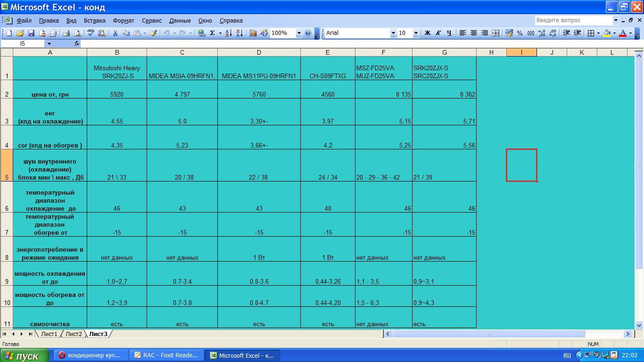
Task: Expand the Font Color palette arrow
Action: [631, 33]
